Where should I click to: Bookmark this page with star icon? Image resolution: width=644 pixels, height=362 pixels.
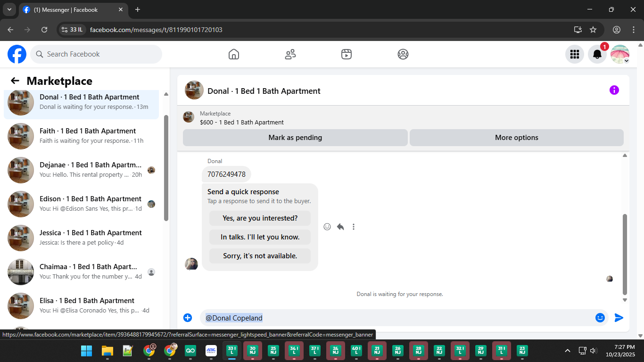coord(593,30)
